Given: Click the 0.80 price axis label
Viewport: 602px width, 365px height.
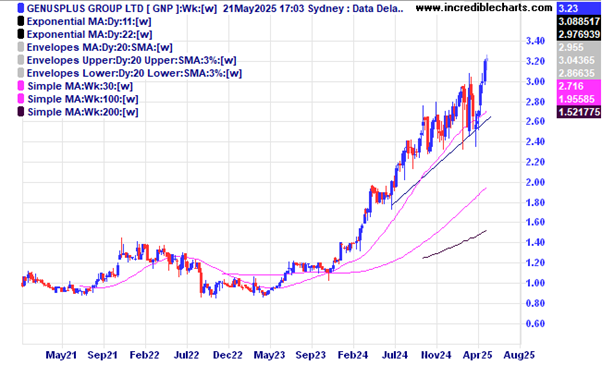Looking at the screenshot, I should click(x=535, y=303).
